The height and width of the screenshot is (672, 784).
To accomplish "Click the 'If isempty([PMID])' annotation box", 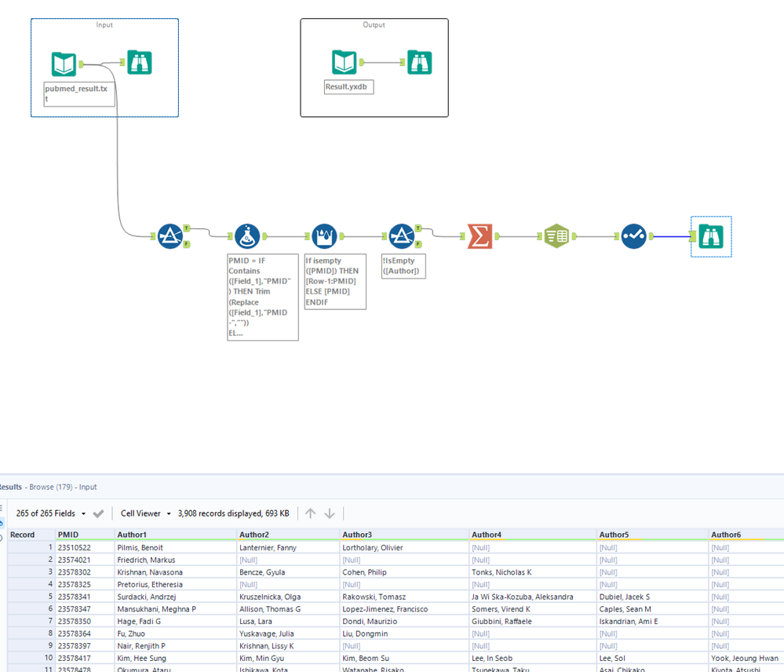I will click(x=335, y=282).
